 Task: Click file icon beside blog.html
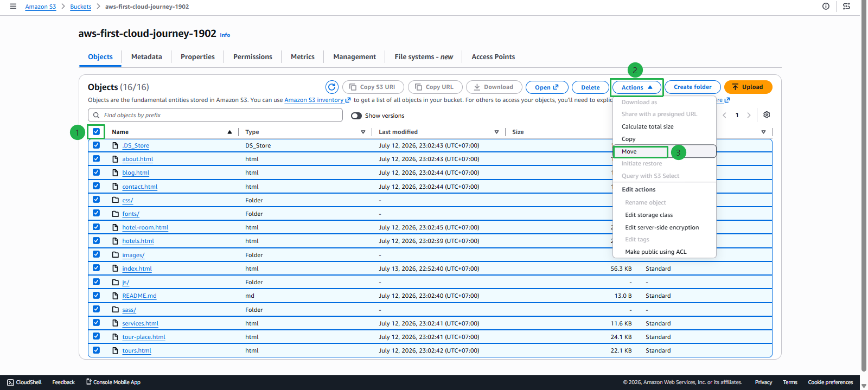tap(115, 172)
